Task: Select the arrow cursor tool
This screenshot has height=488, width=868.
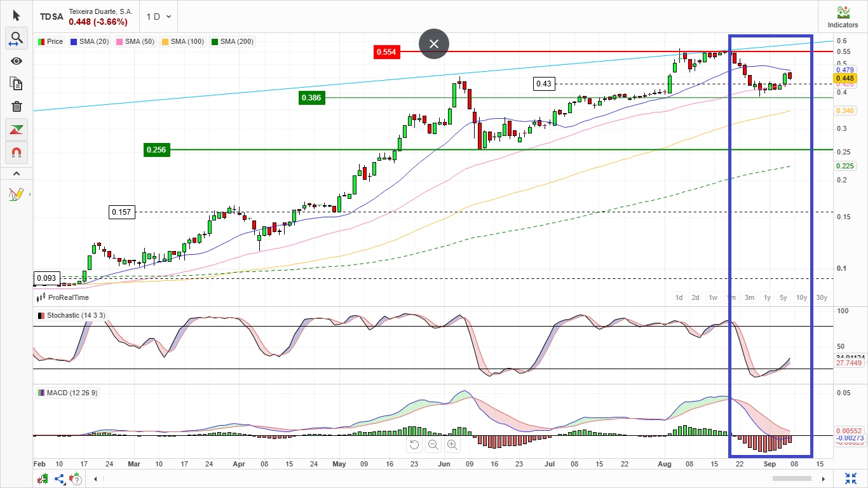Action: coord(17,15)
